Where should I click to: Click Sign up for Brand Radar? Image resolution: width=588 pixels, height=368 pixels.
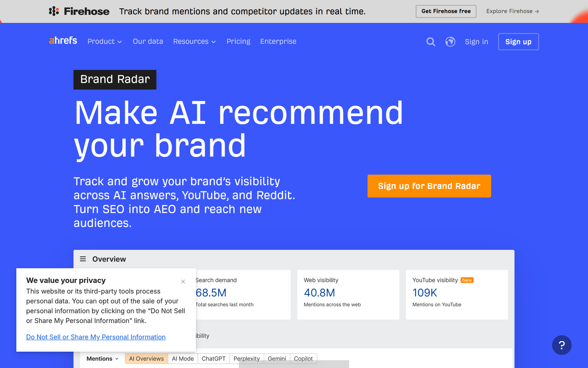tap(429, 186)
